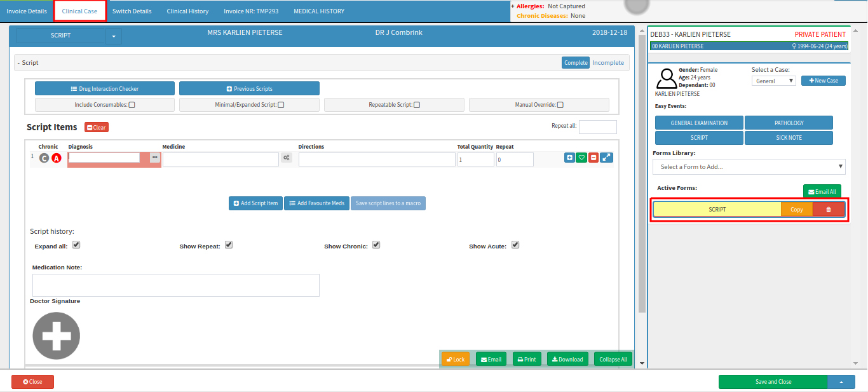Expand the SCRIPT header dropdown arrow
The width and height of the screenshot is (868, 392).
114,36
